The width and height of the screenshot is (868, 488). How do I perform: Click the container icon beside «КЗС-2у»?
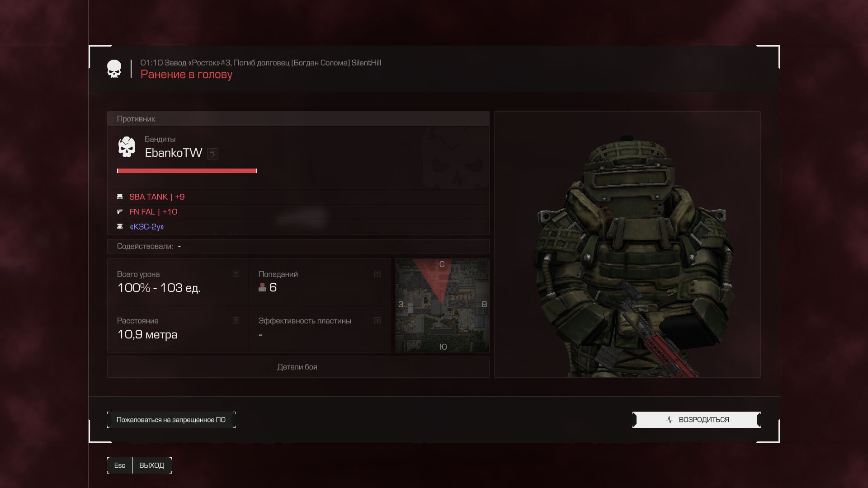(120, 227)
